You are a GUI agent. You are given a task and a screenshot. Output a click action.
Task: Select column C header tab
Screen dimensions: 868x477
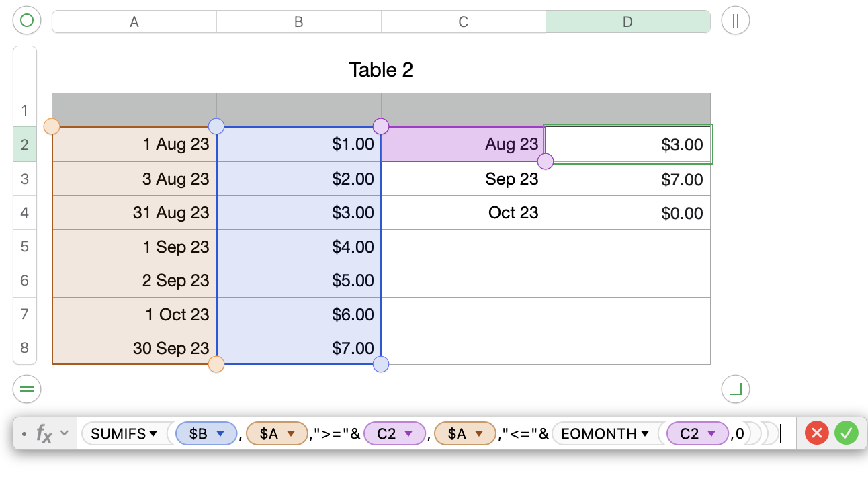point(464,21)
